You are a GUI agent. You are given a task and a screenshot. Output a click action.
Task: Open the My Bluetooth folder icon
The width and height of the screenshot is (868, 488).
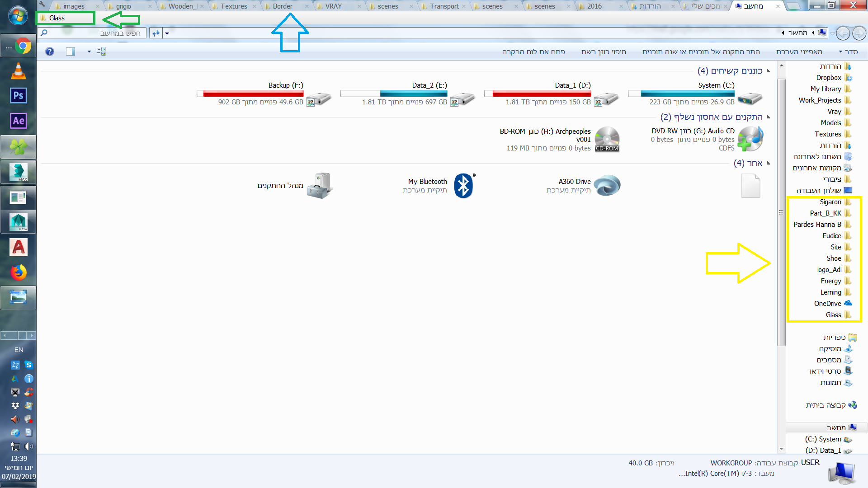(x=463, y=186)
